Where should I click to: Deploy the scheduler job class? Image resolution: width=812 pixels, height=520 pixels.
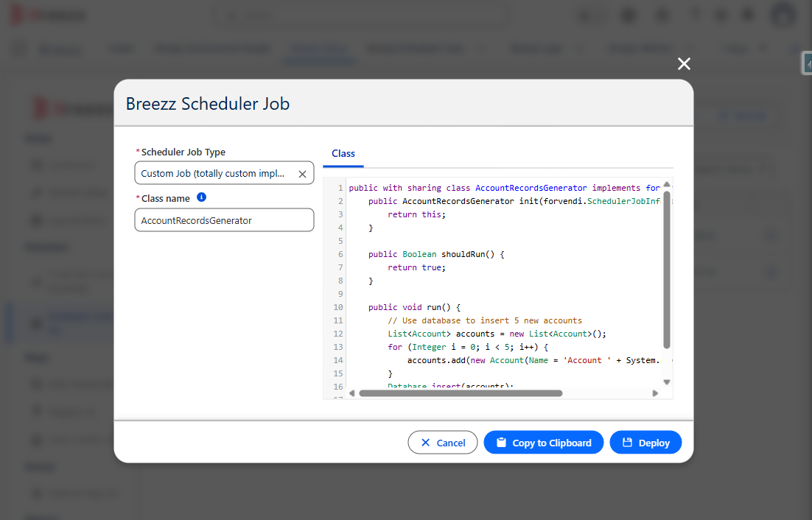[x=645, y=443]
